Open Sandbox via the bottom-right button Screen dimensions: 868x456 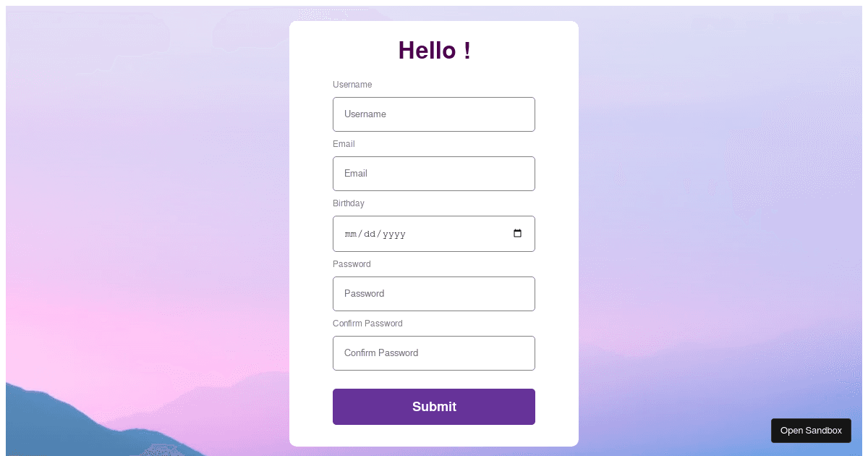811,430
